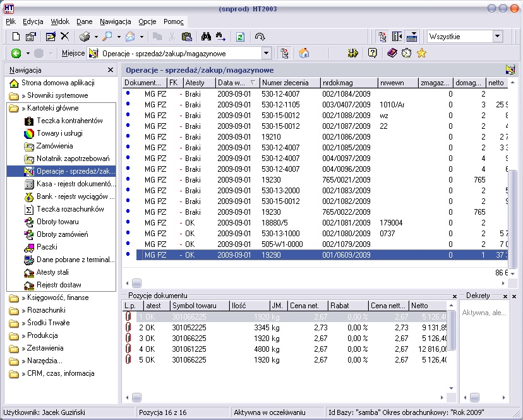Open the printer options dropdown arrow
Image resolution: width=523 pixels, height=420 pixels.
[96, 37]
